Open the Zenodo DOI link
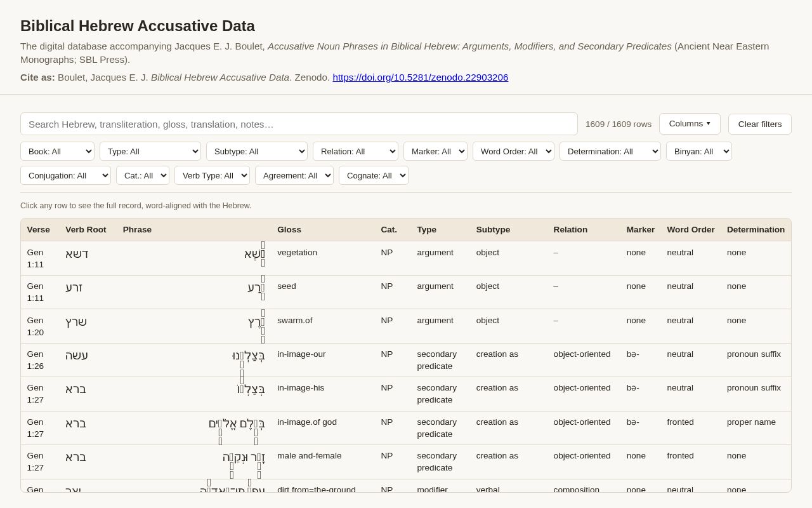The height and width of the screenshot is (508, 812). [421, 77]
